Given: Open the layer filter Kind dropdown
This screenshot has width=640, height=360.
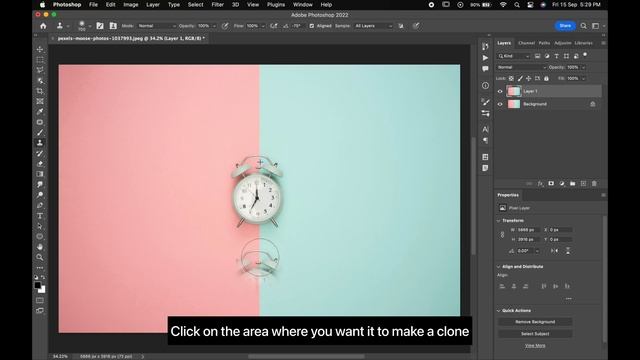Looking at the screenshot, I should (x=514, y=56).
